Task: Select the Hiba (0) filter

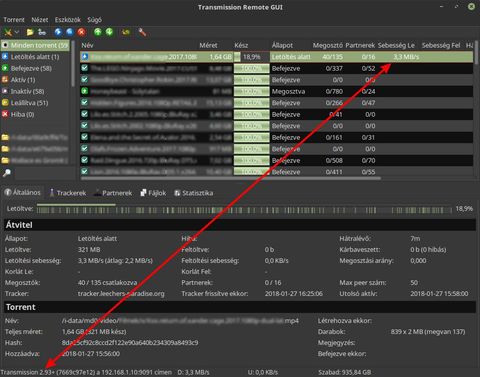Action: pos(35,114)
